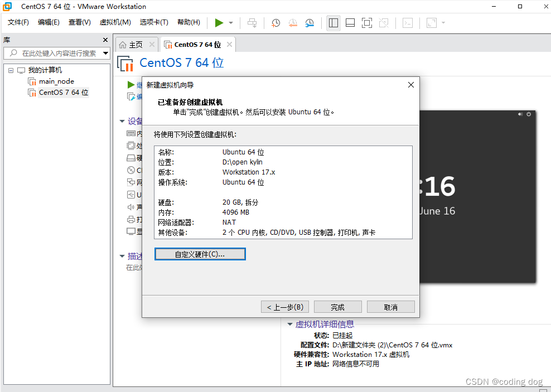The height and width of the screenshot is (392, 551).
Task: Click the 网络适配器 network adapter device icon
Action: click(x=132, y=182)
